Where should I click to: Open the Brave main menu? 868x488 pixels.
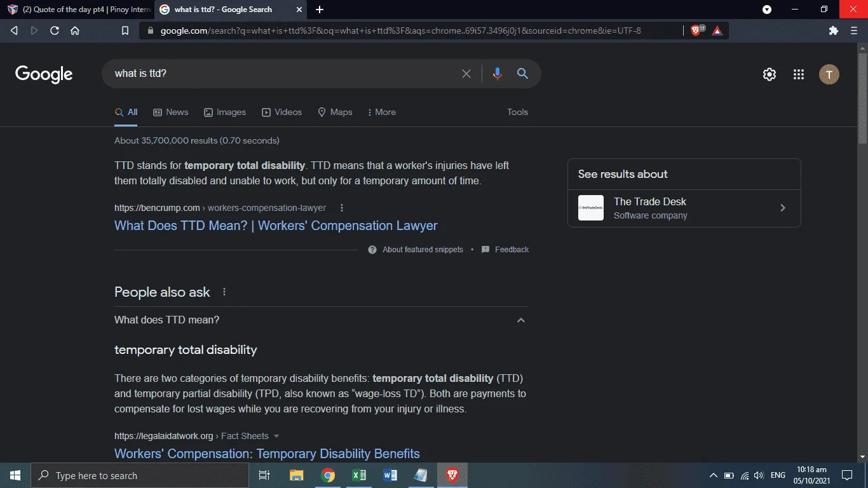coord(854,30)
